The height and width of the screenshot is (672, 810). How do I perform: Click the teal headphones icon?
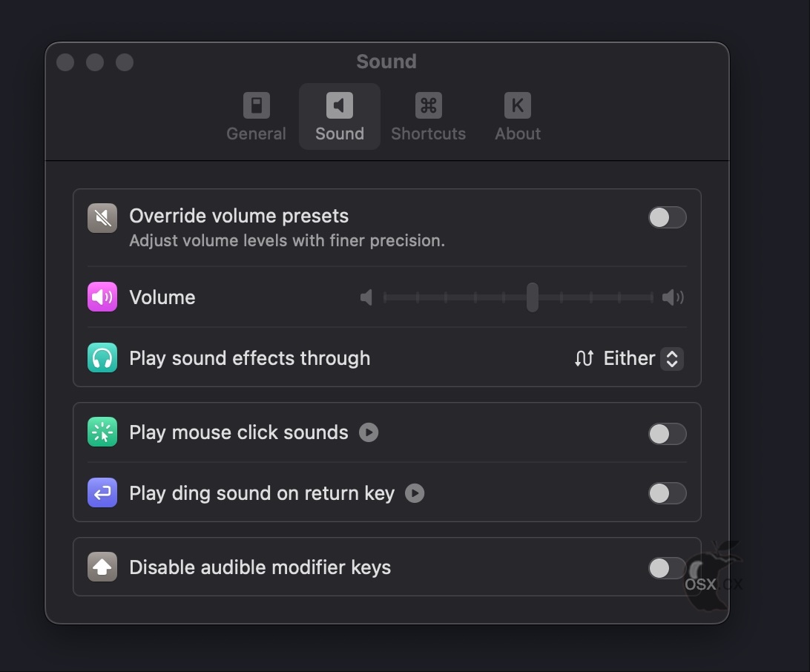[x=102, y=358]
